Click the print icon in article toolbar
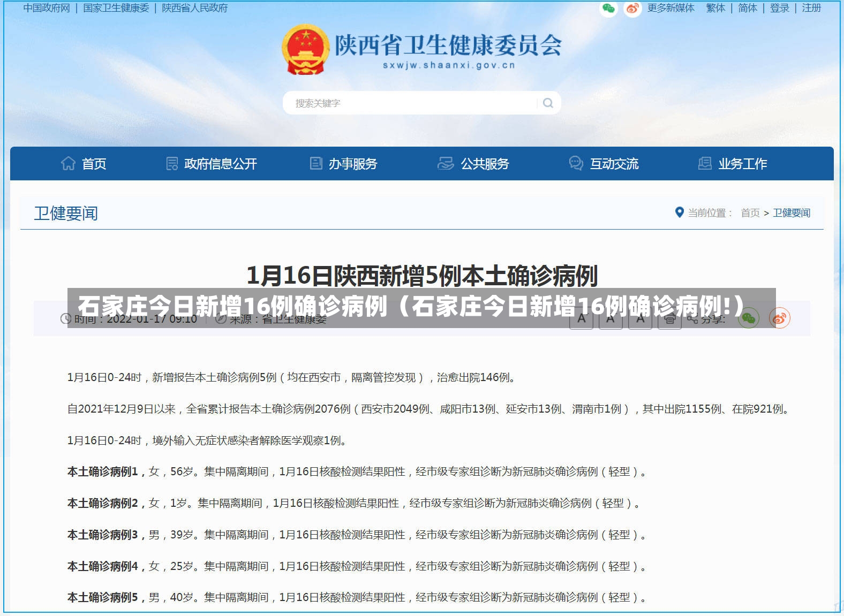 pos(669,319)
